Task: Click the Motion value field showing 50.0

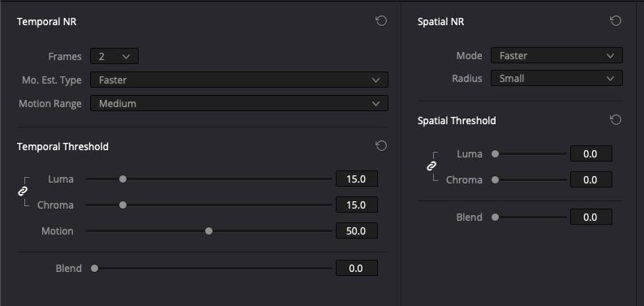Action: click(x=357, y=231)
